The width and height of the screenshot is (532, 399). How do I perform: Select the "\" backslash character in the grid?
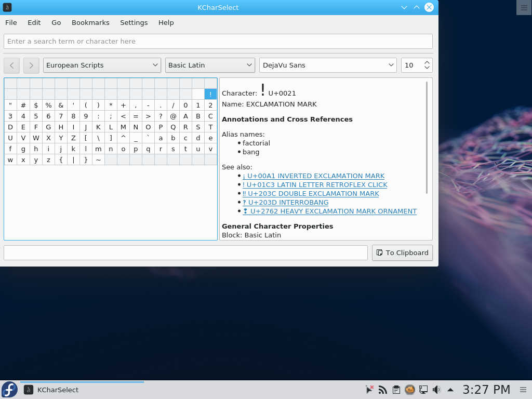(x=98, y=138)
